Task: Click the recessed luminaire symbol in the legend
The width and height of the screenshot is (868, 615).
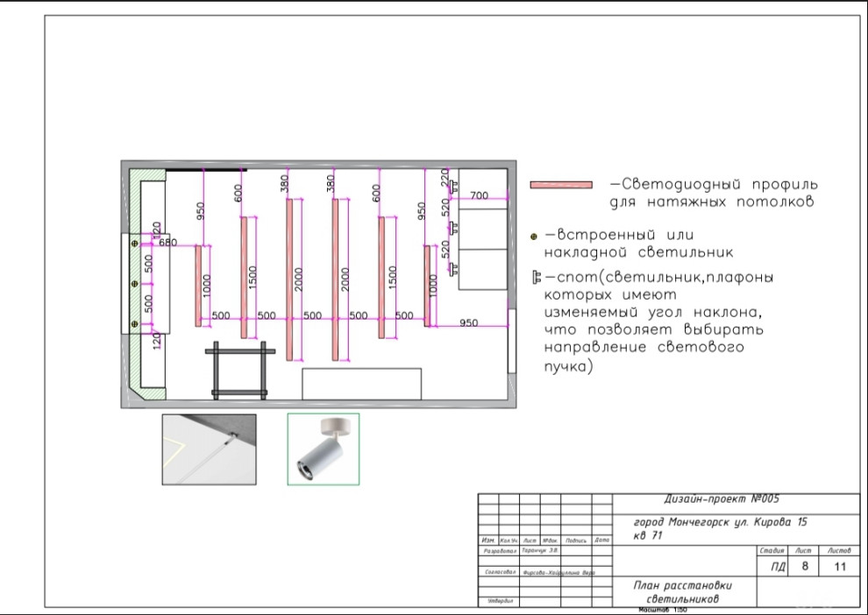Action: (x=535, y=236)
